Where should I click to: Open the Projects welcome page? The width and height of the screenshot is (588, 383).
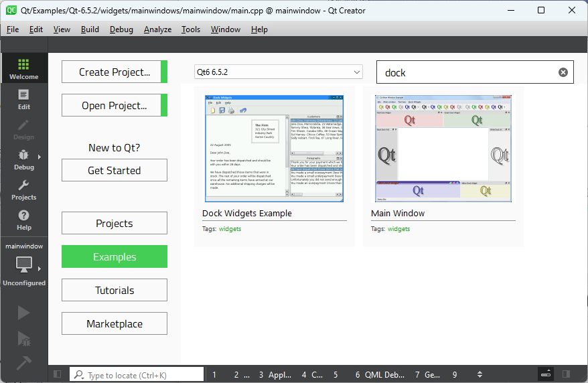115,223
